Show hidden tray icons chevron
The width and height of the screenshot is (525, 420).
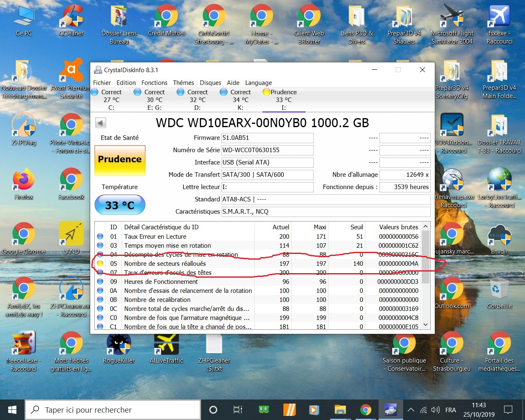click(411, 410)
